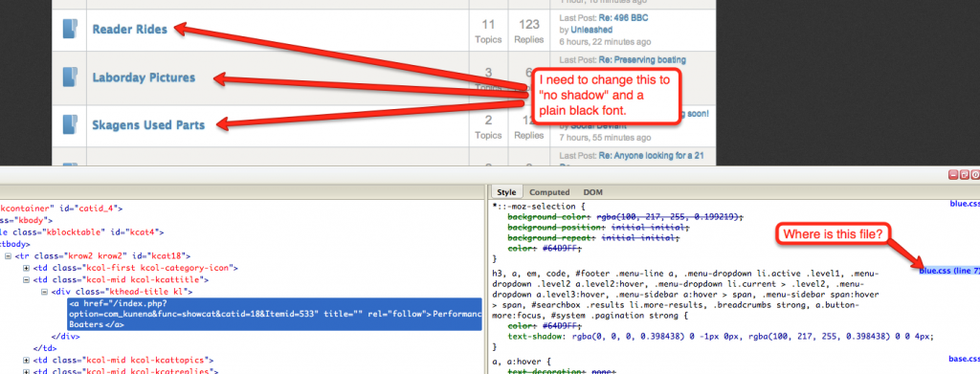
Task: Select the kblocktable kcat4 table node
Action: [82, 232]
